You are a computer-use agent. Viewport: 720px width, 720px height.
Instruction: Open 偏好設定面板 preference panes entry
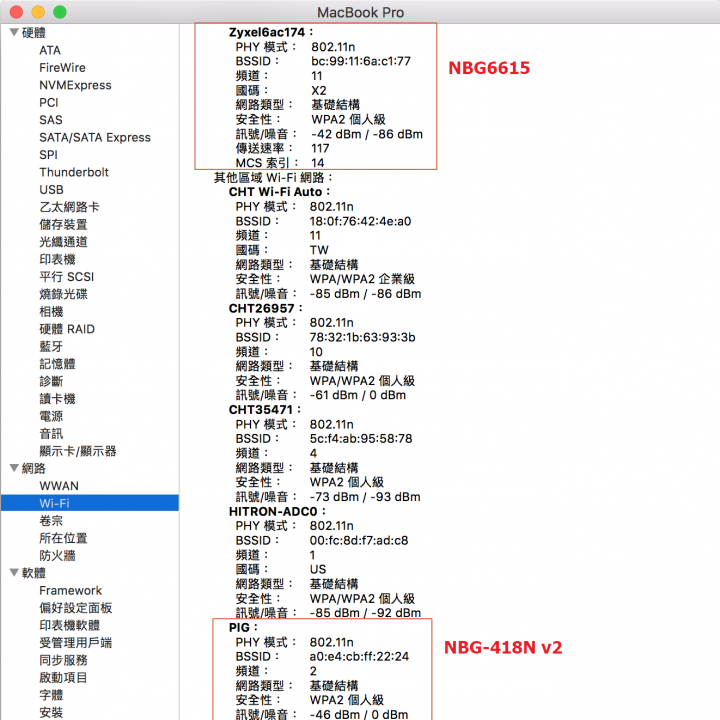tap(76, 608)
